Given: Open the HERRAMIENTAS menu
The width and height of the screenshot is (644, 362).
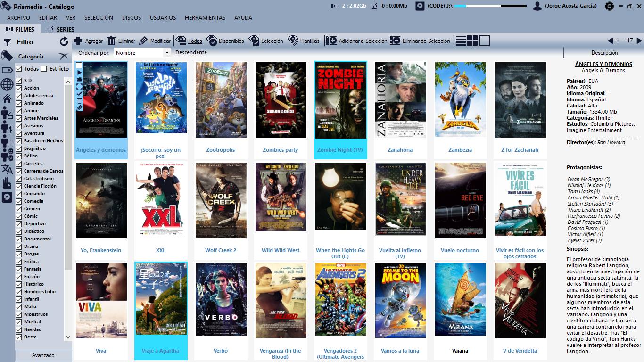Looking at the screenshot, I should [x=205, y=18].
